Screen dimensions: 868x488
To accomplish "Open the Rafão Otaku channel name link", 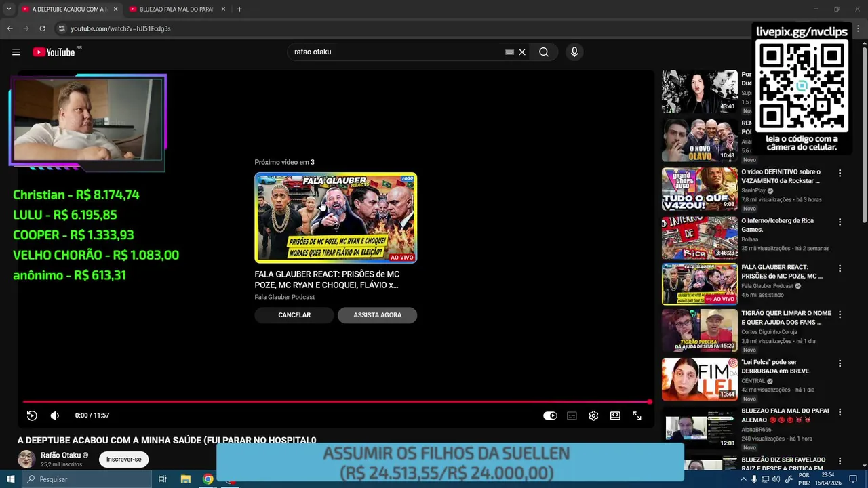I will (64, 455).
